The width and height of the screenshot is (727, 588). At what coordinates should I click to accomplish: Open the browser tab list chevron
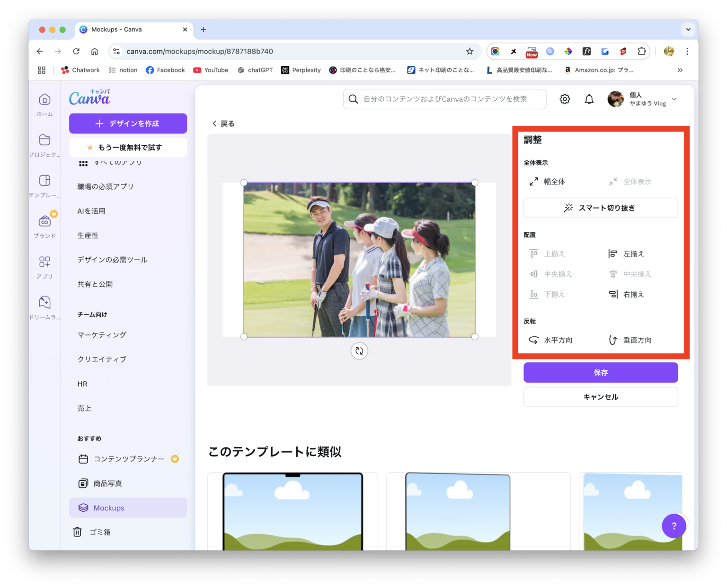click(688, 29)
